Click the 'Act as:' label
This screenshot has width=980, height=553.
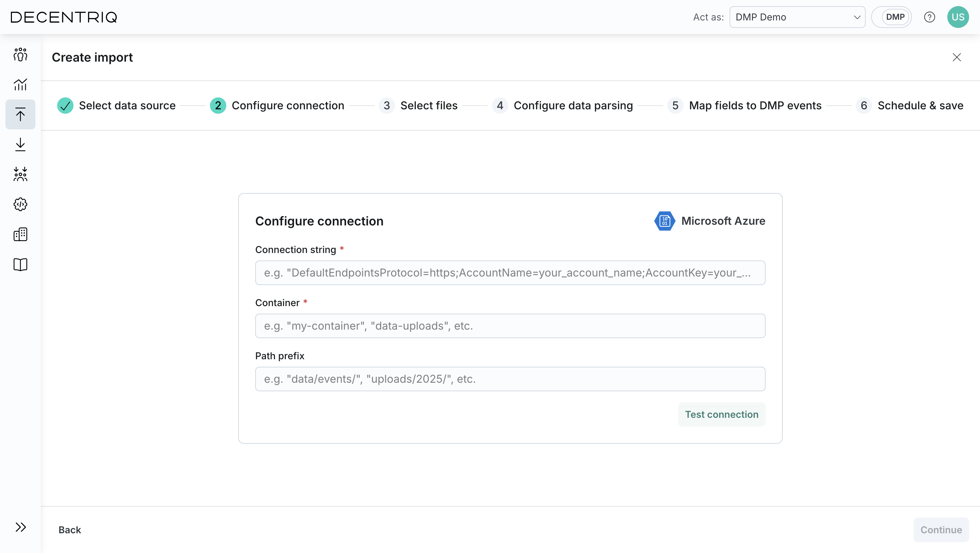tap(708, 17)
